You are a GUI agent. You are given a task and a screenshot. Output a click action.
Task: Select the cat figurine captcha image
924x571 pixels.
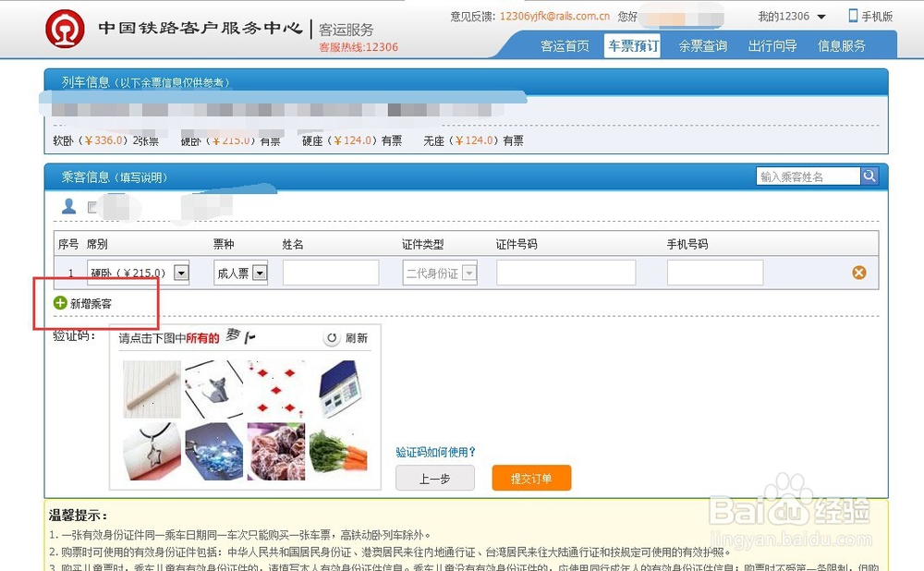[x=214, y=389]
